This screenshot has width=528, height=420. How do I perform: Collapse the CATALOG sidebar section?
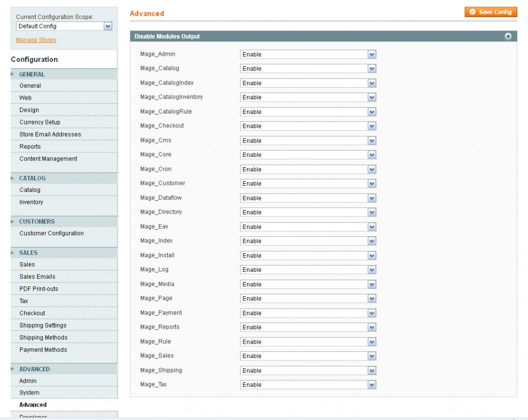pos(64,178)
